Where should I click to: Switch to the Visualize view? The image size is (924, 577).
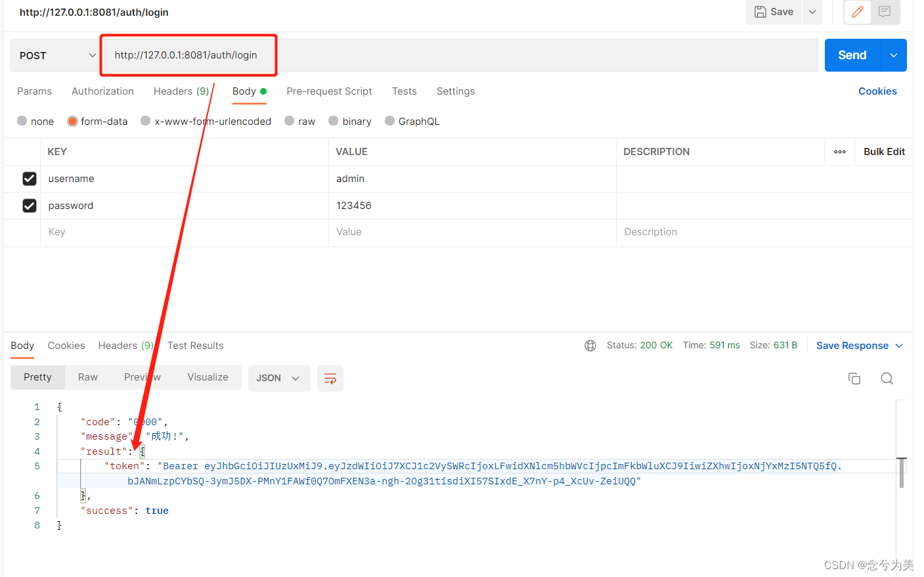click(208, 377)
